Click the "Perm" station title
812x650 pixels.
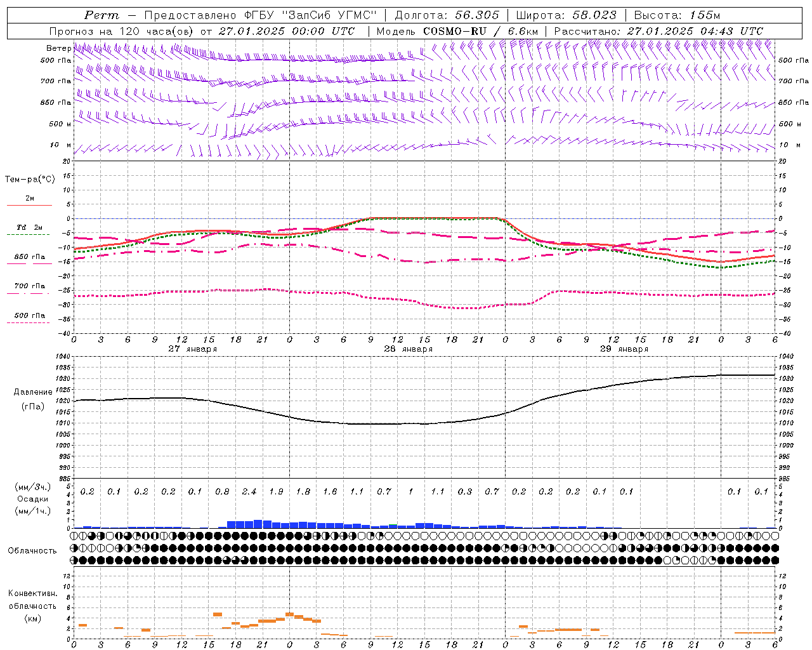101,15
